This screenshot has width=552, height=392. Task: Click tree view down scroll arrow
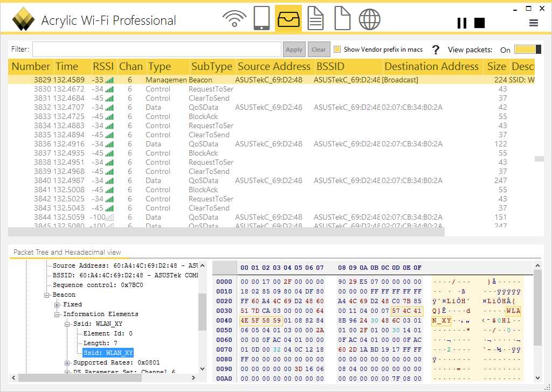203,368
